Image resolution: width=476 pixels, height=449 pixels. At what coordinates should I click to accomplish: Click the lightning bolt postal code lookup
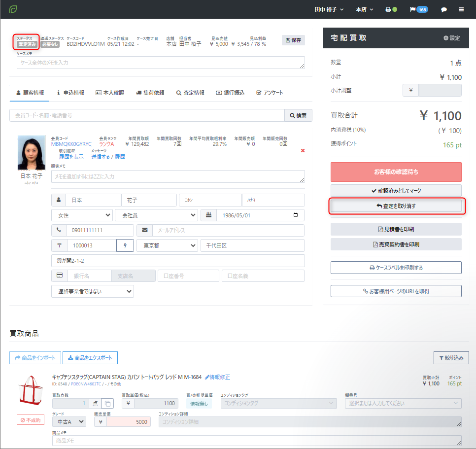[125, 245]
